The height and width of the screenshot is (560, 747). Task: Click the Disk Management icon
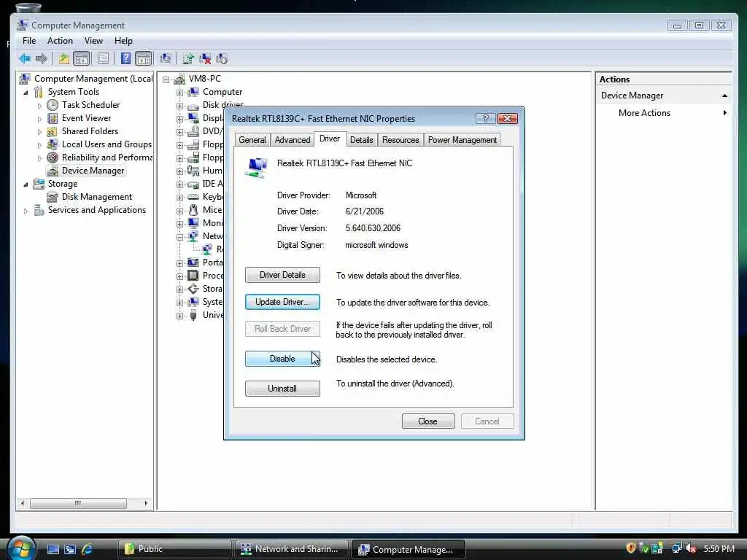(x=53, y=197)
